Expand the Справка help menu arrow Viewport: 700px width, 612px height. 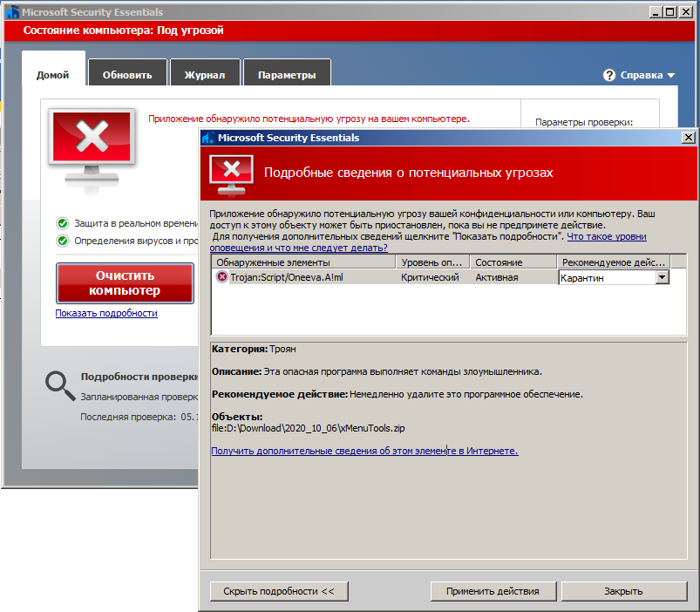tap(670, 76)
